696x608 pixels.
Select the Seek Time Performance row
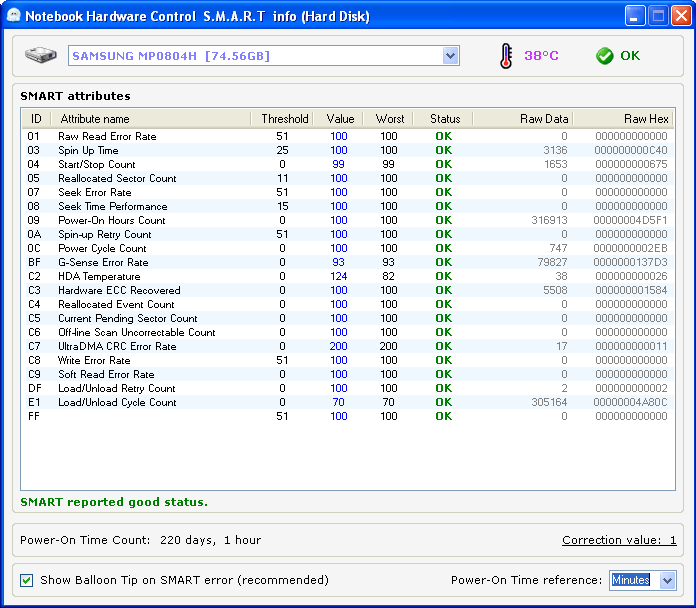[348, 206]
